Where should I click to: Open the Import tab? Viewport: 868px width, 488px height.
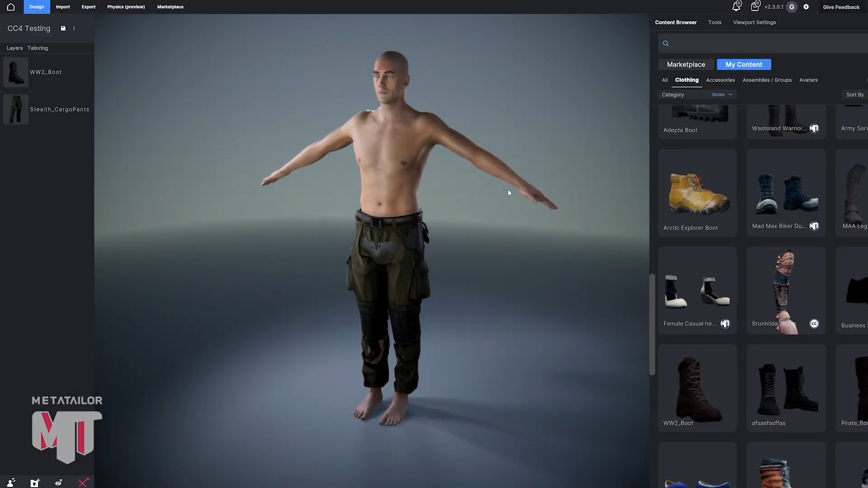click(63, 7)
